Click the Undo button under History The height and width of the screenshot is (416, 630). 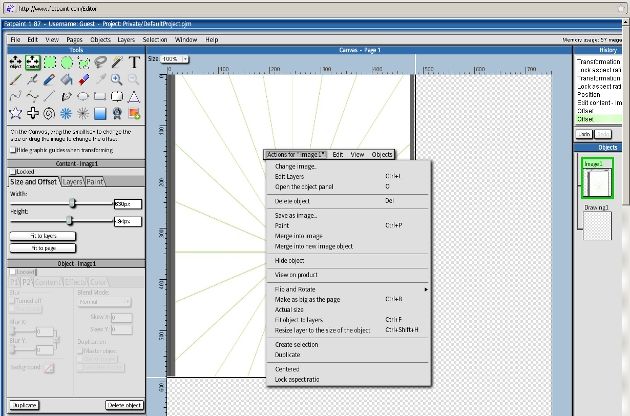pyautogui.click(x=584, y=134)
